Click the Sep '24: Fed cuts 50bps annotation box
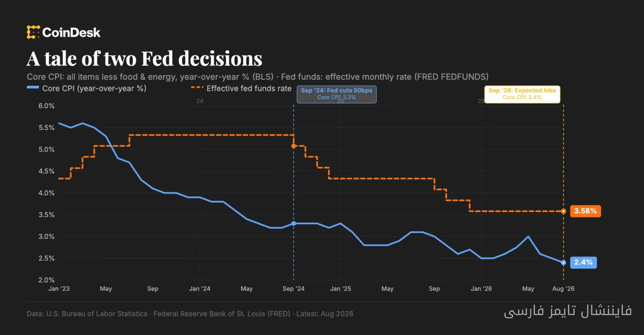 tap(336, 94)
